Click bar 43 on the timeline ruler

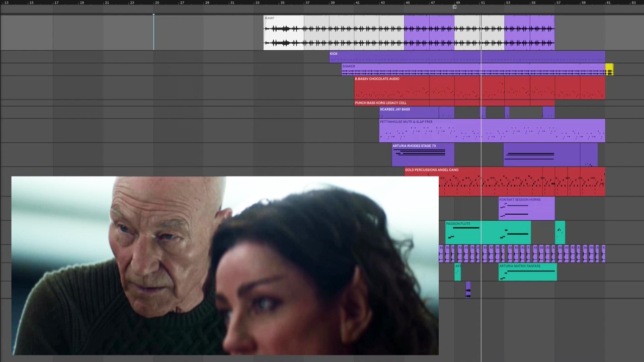pos(383,3)
